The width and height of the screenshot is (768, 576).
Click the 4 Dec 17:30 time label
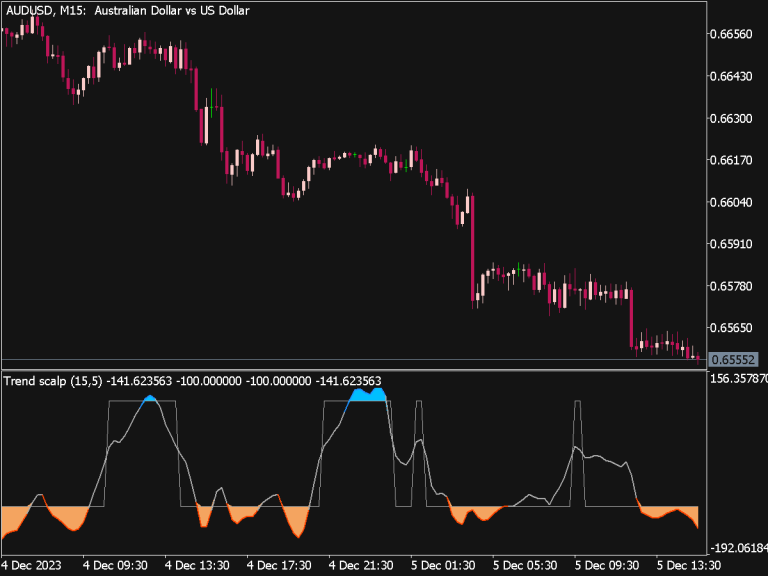pyautogui.click(x=279, y=565)
